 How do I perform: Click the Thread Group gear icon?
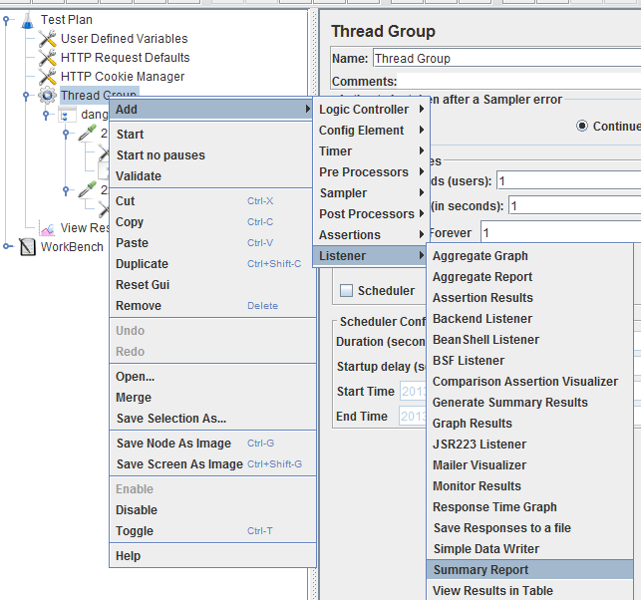pos(47,96)
